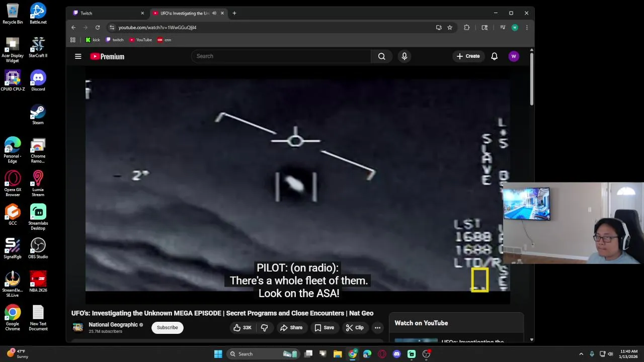The image size is (644, 362).
Task: Dislike the video with thumbs down
Action: pos(264,327)
